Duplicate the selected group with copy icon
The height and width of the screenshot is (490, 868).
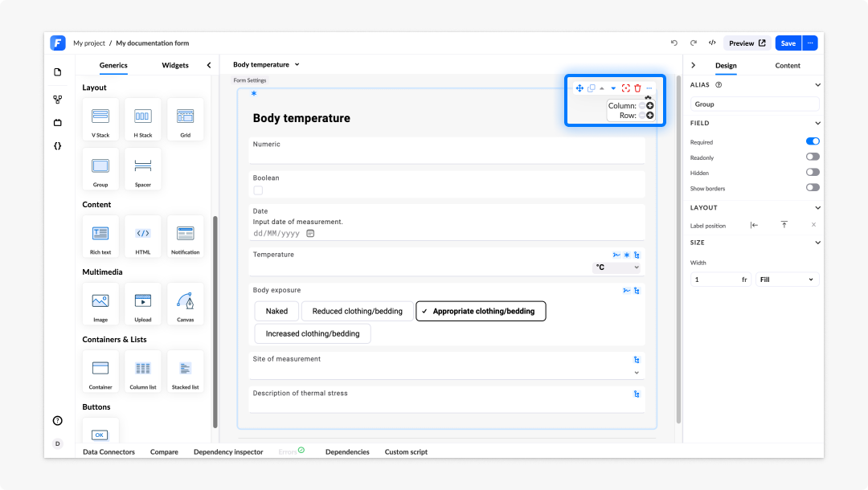pyautogui.click(x=592, y=88)
